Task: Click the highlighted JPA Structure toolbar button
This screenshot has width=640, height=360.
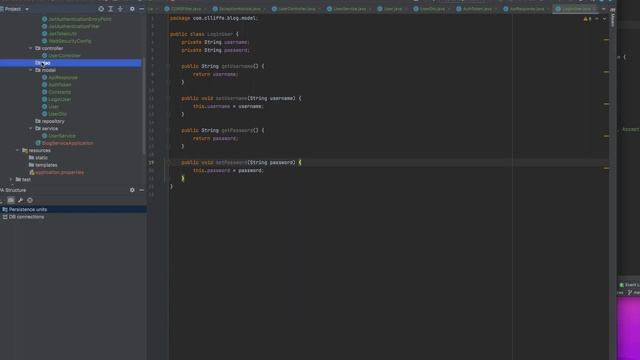Action: (x=11, y=200)
